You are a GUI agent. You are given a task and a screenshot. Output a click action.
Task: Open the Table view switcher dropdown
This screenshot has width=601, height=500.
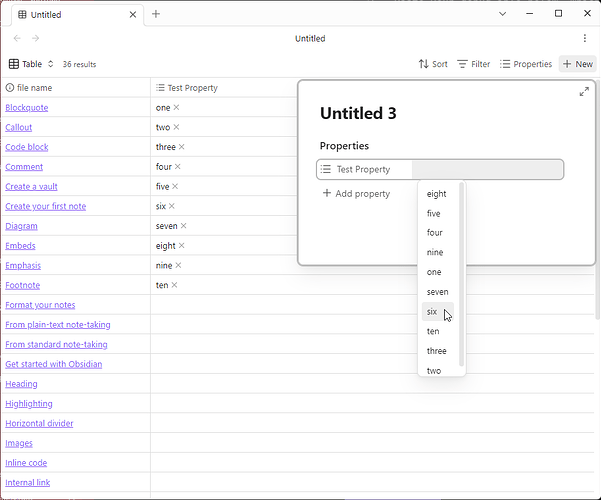(x=31, y=64)
